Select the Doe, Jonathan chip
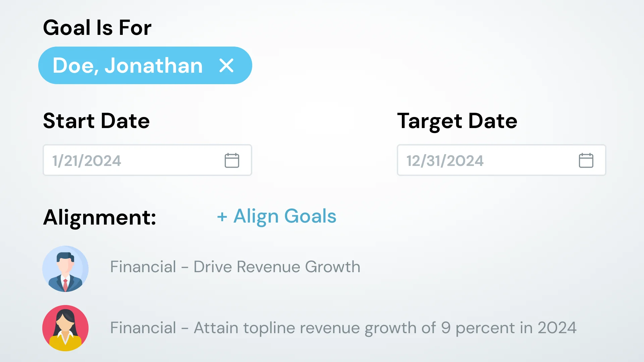 pyautogui.click(x=145, y=65)
